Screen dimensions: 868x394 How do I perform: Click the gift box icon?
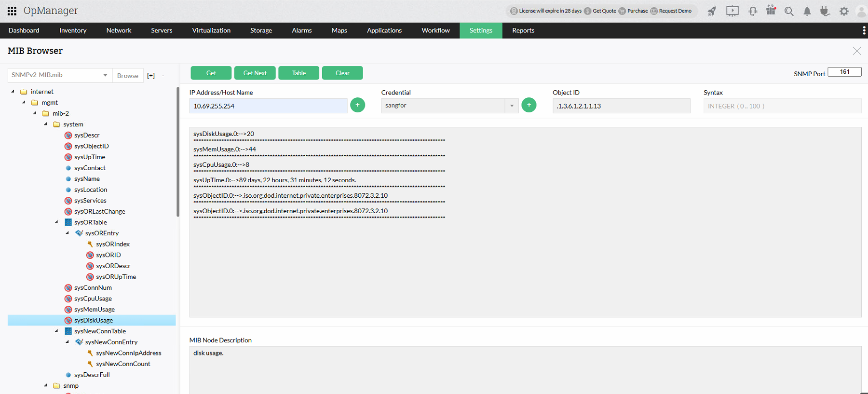pos(771,10)
